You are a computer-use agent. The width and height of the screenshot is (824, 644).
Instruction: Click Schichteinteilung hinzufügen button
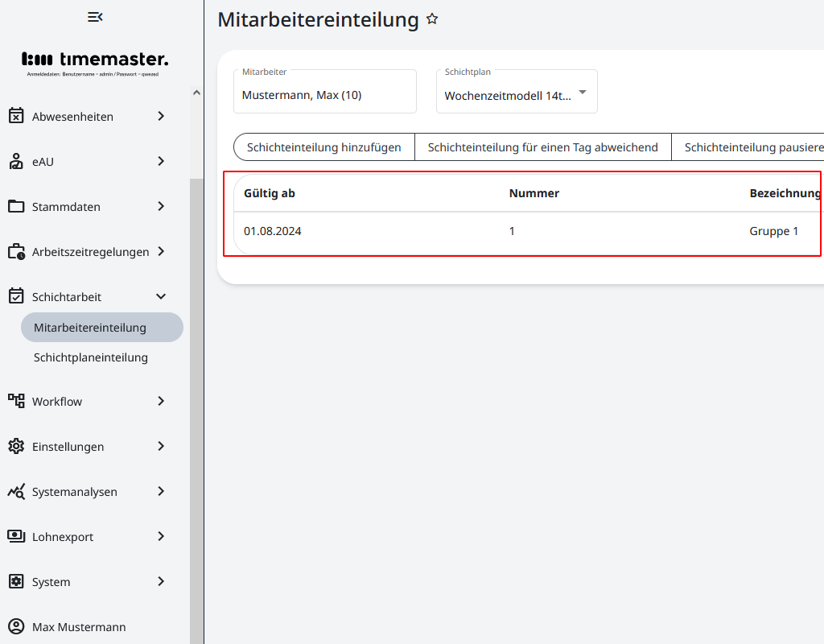(x=323, y=147)
